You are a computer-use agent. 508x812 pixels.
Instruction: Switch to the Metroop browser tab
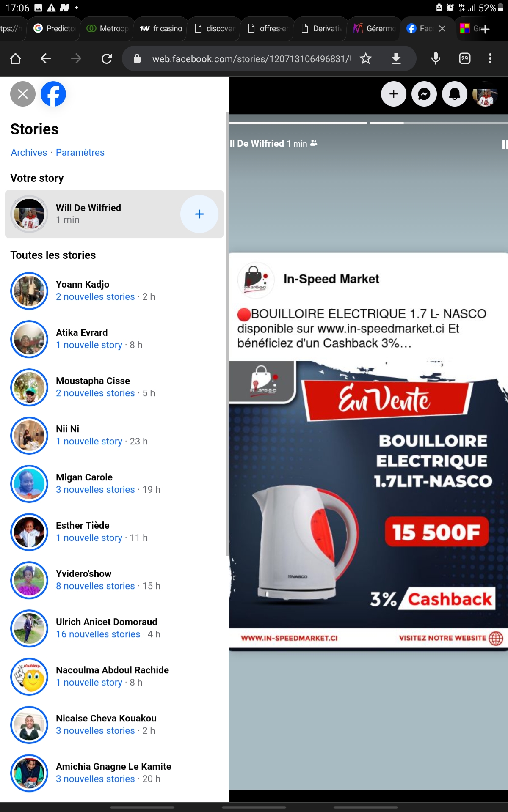point(108,28)
